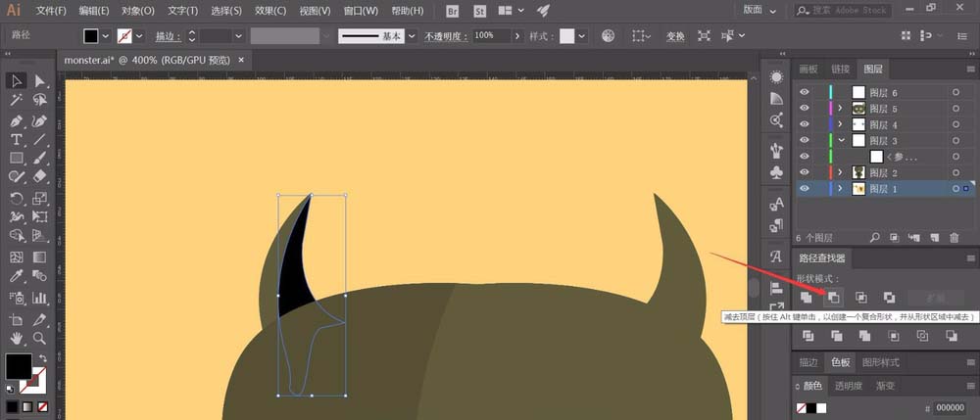Select the Line Segment tool
Screen dimensions: 980x420
point(39,139)
